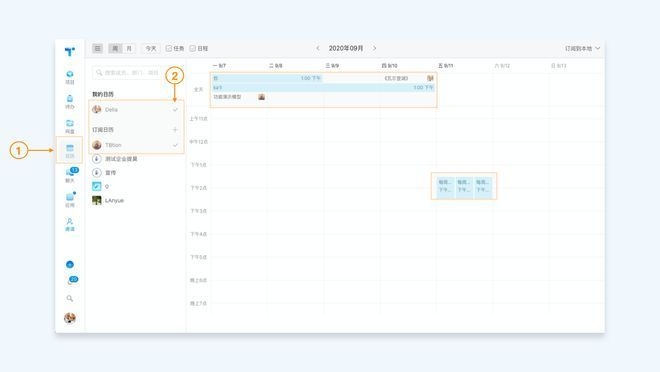Screen dimensions: 660x372
Task: Toggle the 任务 tasks checkbox
Action: [175, 48]
